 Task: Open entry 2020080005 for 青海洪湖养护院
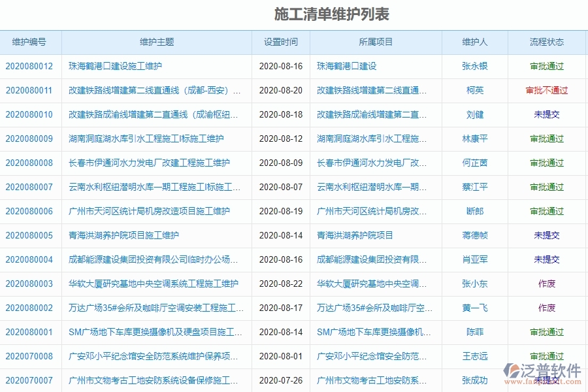pyautogui.click(x=29, y=235)
